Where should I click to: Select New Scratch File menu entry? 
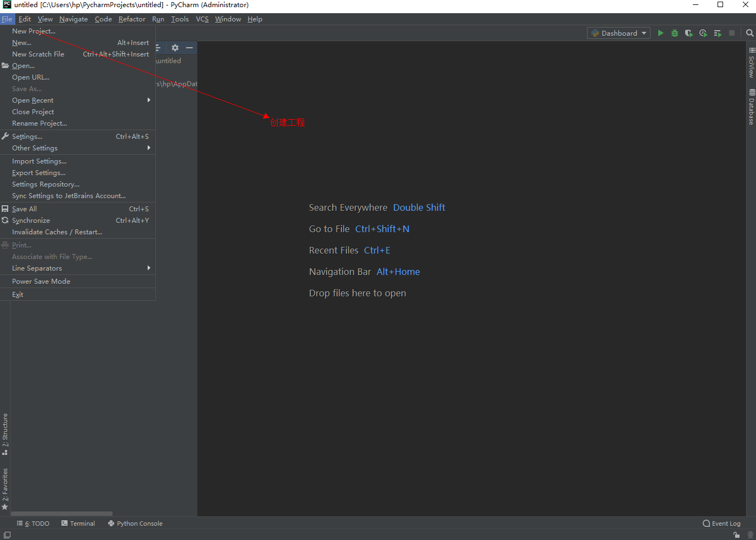[x=78, y=54]
